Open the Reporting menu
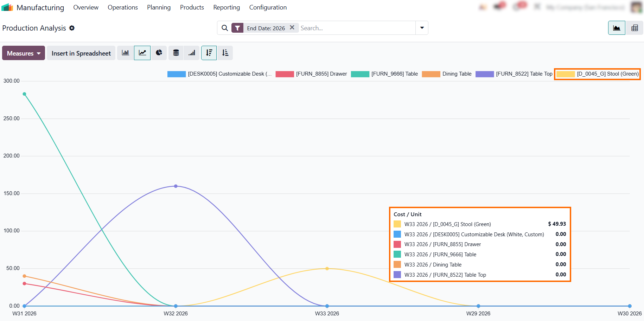Viewport: 644px width, 321px height. pyautogui.click(x=227, y=7)
